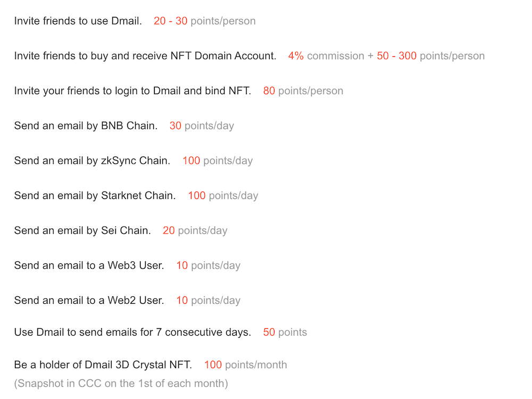Select "Be a holder of Dmail 3D Crystal NFT"
Viewport: 532px width, 399px height.
[103, 365]
